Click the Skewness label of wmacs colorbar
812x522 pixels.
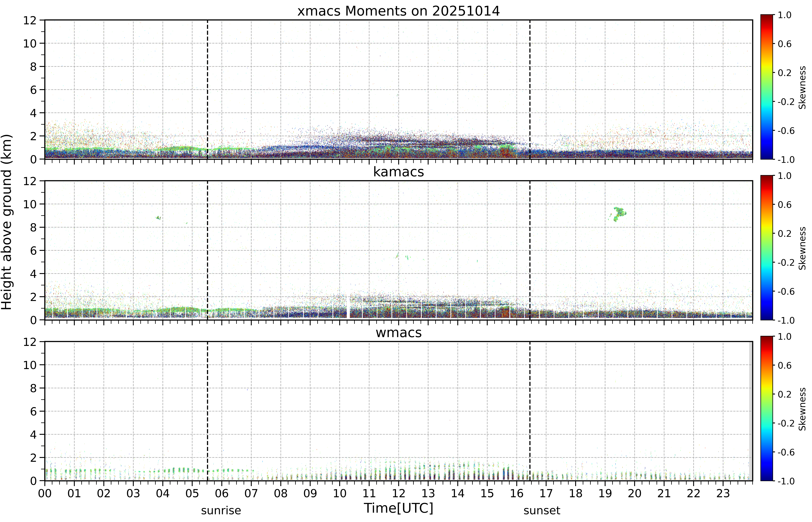pyautogui.click(x=802, y=409)
